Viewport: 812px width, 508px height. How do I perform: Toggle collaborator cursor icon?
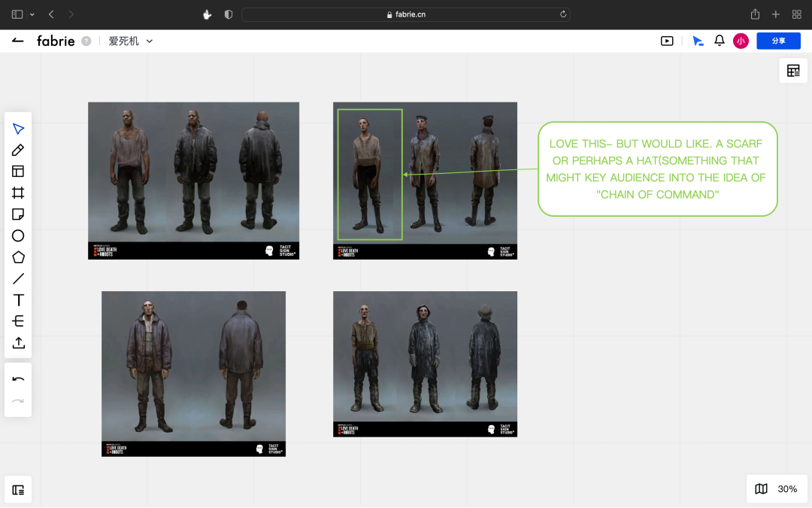698,41
